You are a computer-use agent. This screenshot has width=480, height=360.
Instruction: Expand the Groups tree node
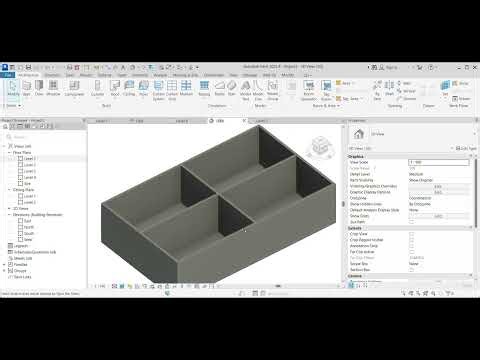pyautogui.click(x=5, y=271)
